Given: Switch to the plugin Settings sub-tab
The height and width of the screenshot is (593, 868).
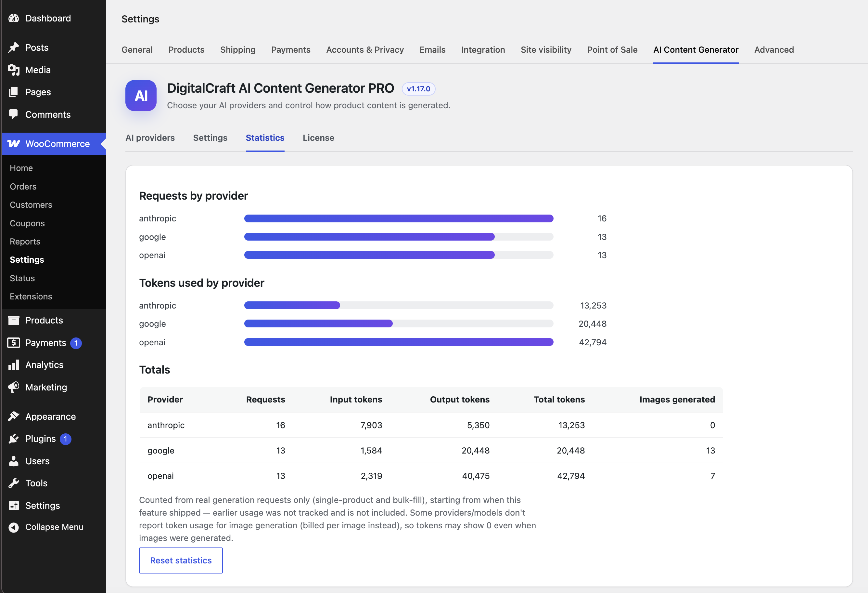Looking at the screenshot, I should point(210,138).
